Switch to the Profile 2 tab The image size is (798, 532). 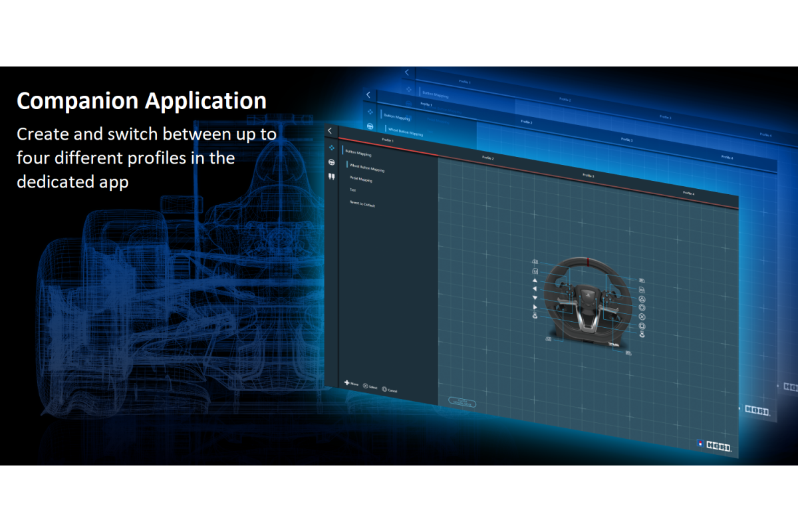pyautogui.click(x=487, y=158)
